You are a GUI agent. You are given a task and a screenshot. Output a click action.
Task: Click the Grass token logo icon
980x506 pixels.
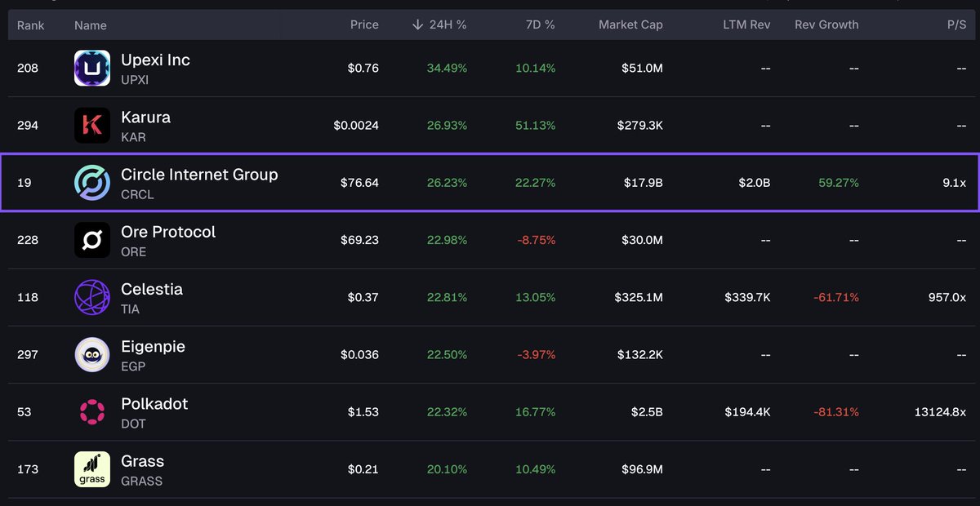tap(92, 469)
